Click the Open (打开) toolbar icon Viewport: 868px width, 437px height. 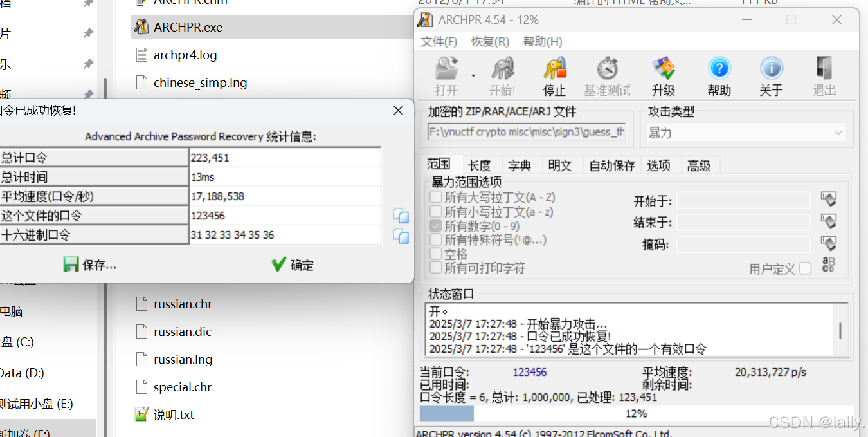[446, 77]
